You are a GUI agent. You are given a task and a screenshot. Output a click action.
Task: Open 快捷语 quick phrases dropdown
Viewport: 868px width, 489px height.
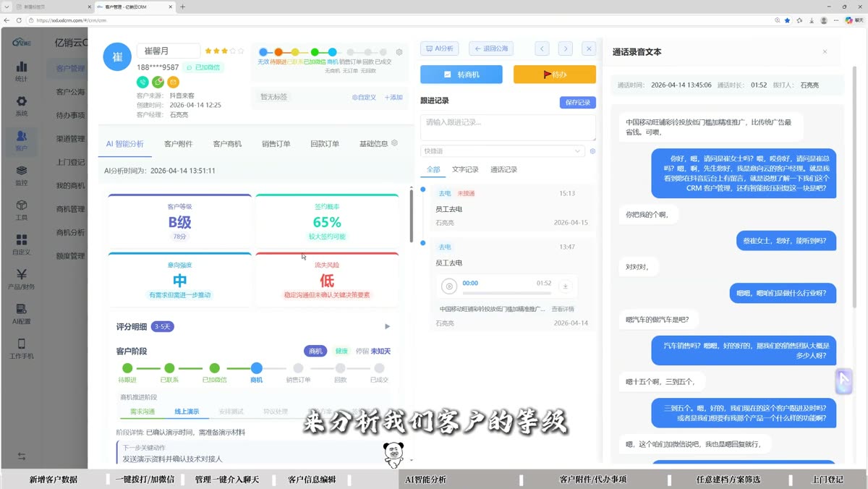[x=503, y=151]
